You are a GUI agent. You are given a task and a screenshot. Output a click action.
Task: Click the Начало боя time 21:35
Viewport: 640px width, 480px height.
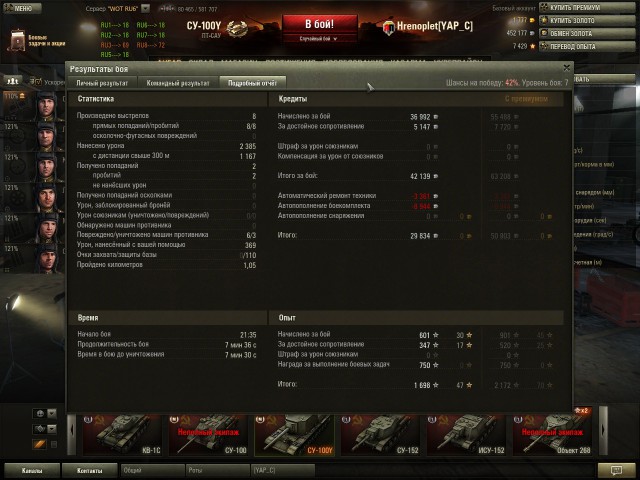tap(248, 335)
